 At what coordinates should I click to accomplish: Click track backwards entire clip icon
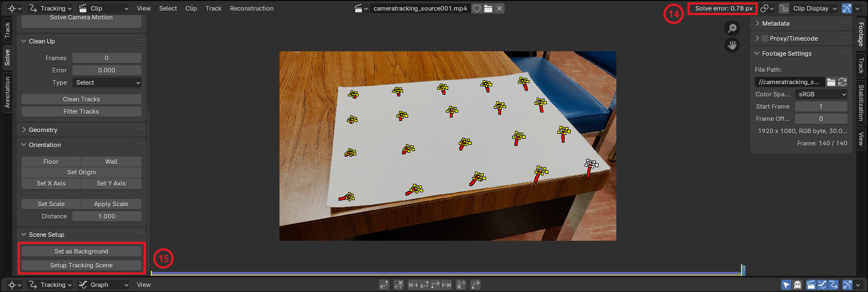[x=384, y=285]
